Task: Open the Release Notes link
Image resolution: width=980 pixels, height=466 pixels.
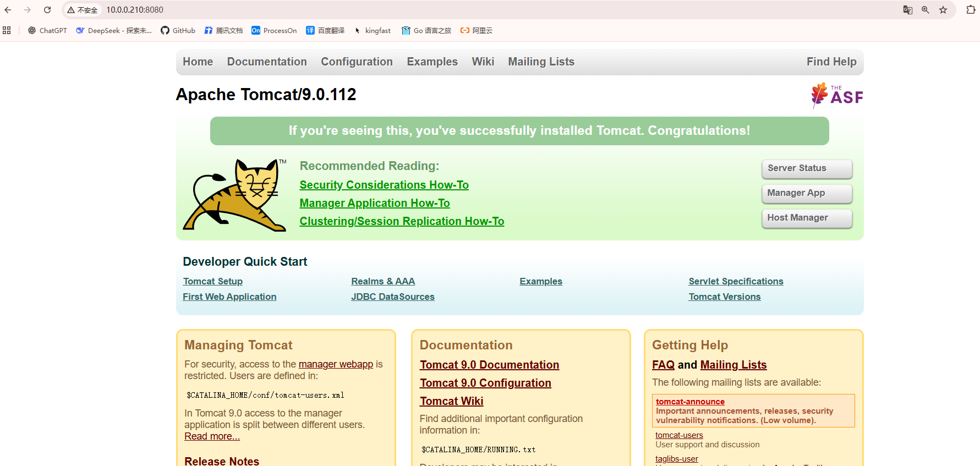Action: tap(222, 461)
